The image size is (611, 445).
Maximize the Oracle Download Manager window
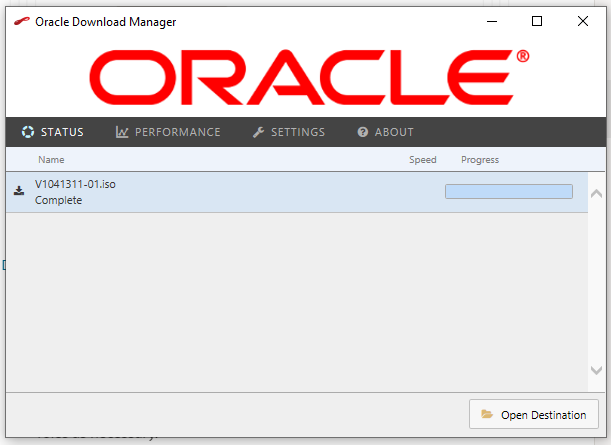click(x=537, y=21)
